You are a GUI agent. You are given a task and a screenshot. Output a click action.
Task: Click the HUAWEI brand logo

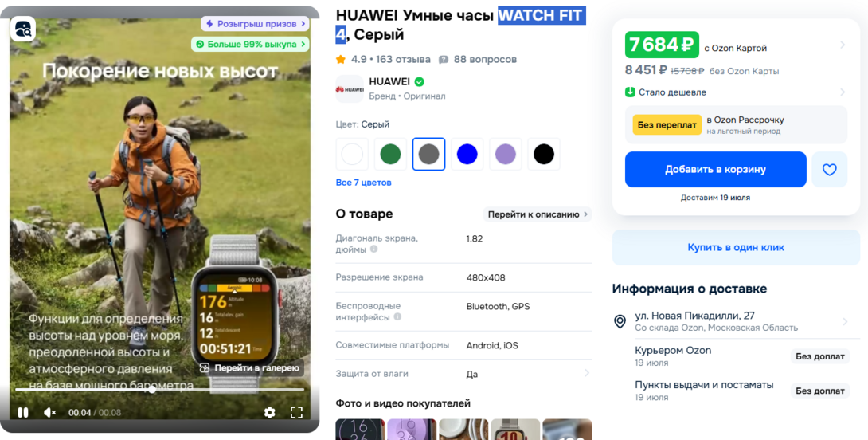point(350,88)
